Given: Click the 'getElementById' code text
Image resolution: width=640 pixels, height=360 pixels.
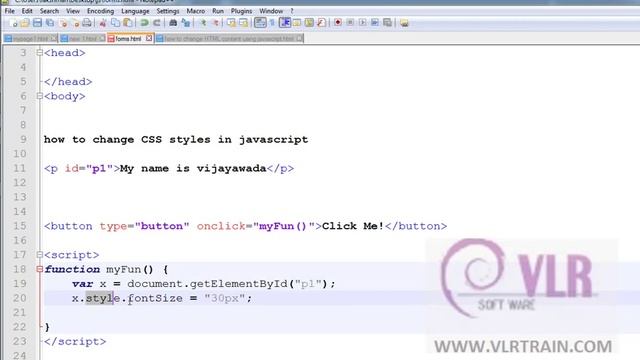Looking at the screenshot, I should (x=239, y=284).
